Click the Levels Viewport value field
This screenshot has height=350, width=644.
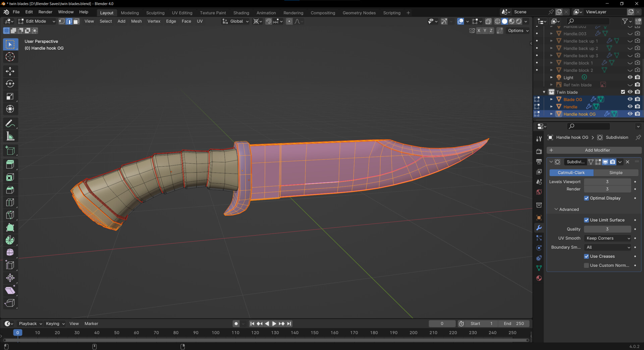pyautogui.click(x=607, y=182)
